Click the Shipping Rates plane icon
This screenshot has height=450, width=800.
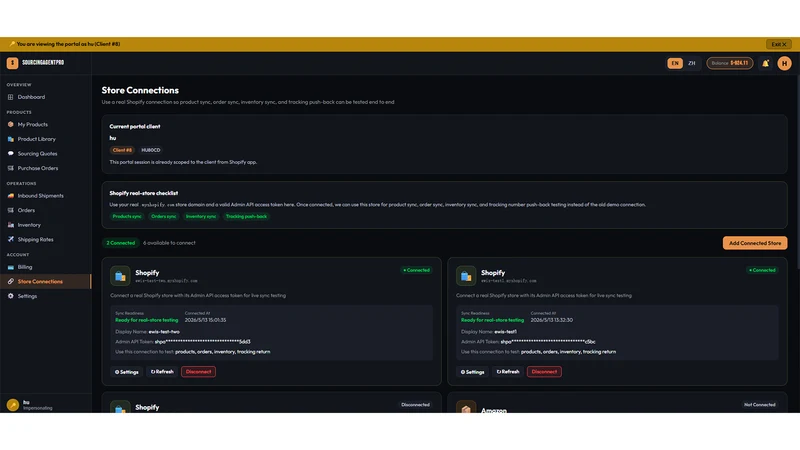coord(11,239)
